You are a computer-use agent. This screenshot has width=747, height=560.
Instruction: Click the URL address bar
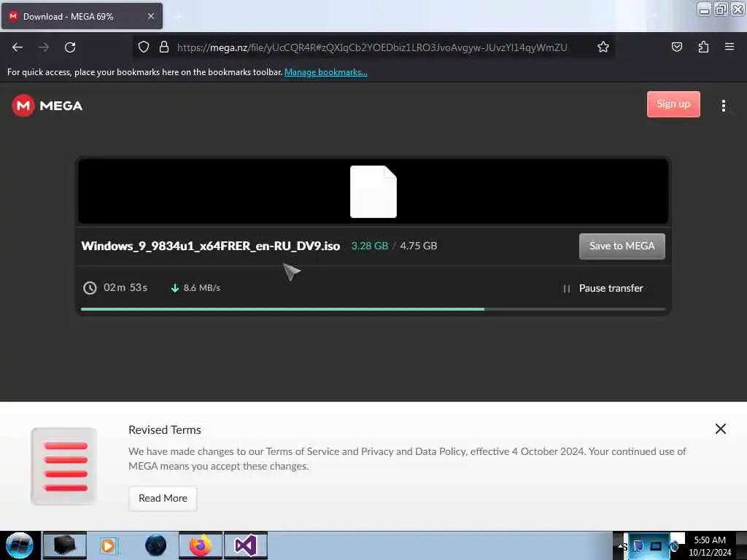point(372,47)
